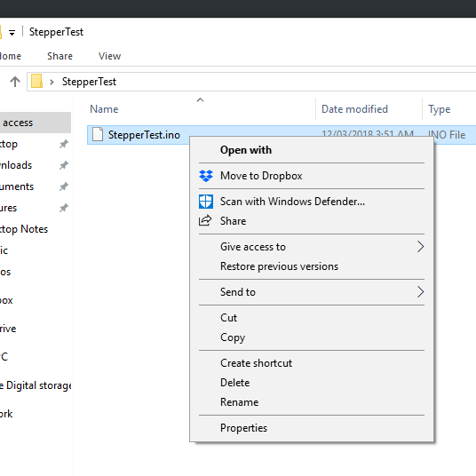
Task: Open the quick access toolbar dropdown arrow
Action: 12,33
